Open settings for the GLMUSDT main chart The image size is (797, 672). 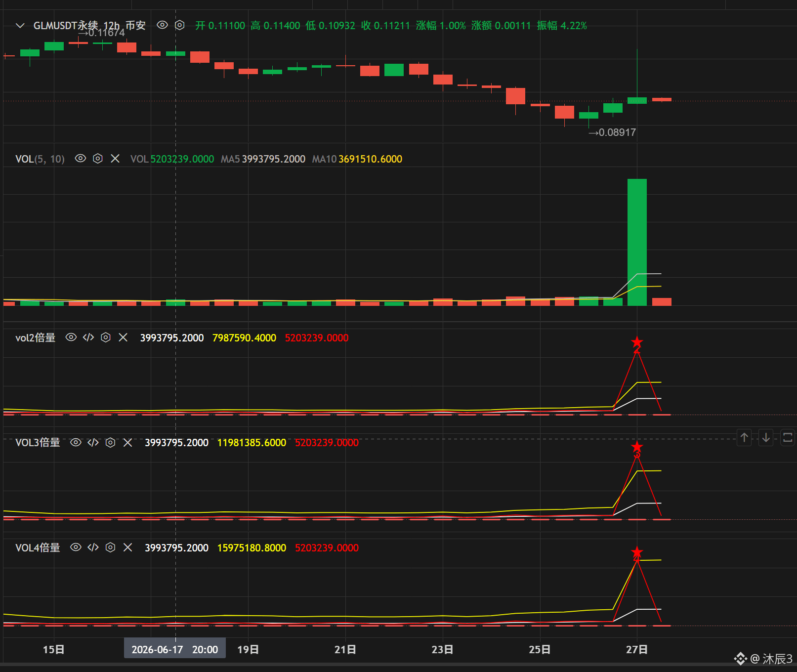coord(180,25)
